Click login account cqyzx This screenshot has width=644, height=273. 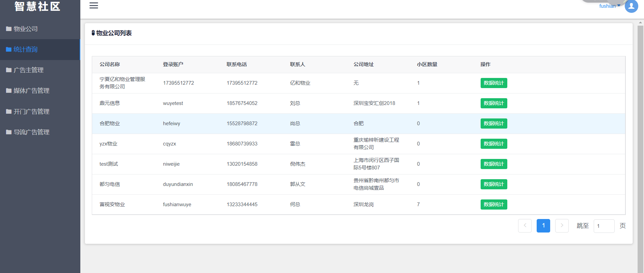169,144
